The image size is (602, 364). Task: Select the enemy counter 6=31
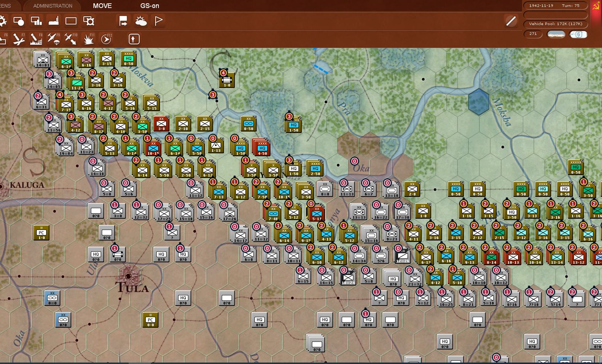41,102
